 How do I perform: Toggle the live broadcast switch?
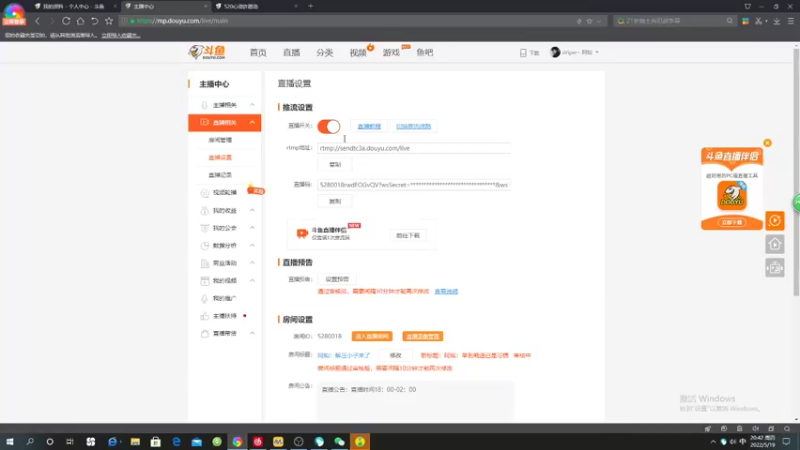click(329, 126)
